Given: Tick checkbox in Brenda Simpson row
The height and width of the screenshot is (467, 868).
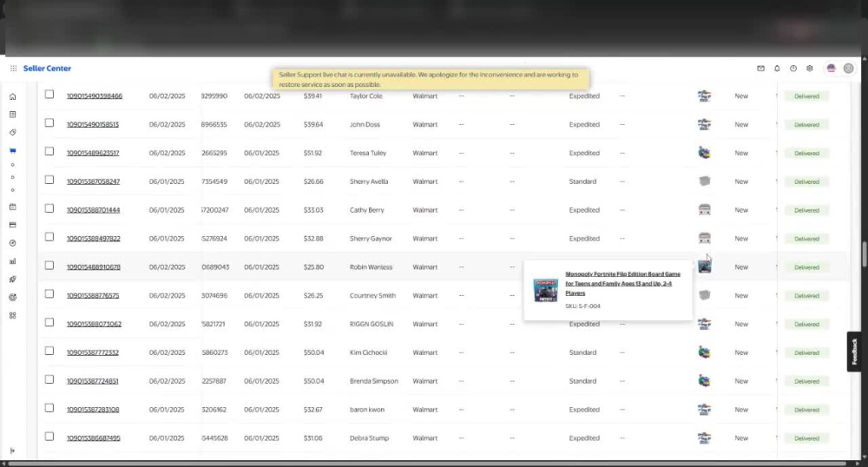Looking at the screenshot, I should tap(49, 379).
